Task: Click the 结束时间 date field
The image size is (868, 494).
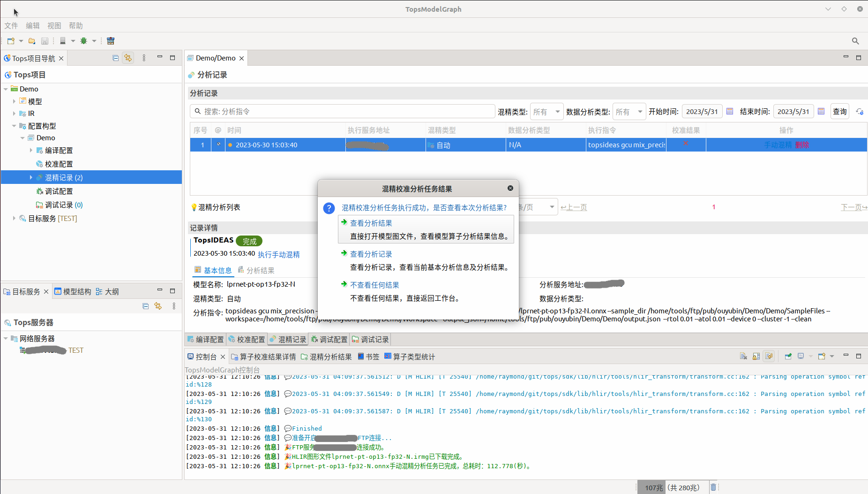Action: tap(793, 112)
